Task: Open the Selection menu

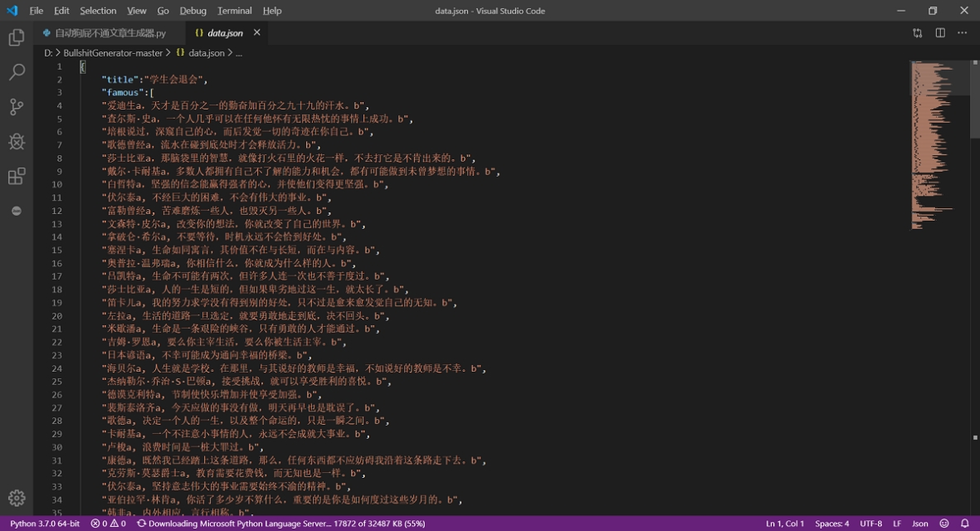Action: click(x=98, y=11)
